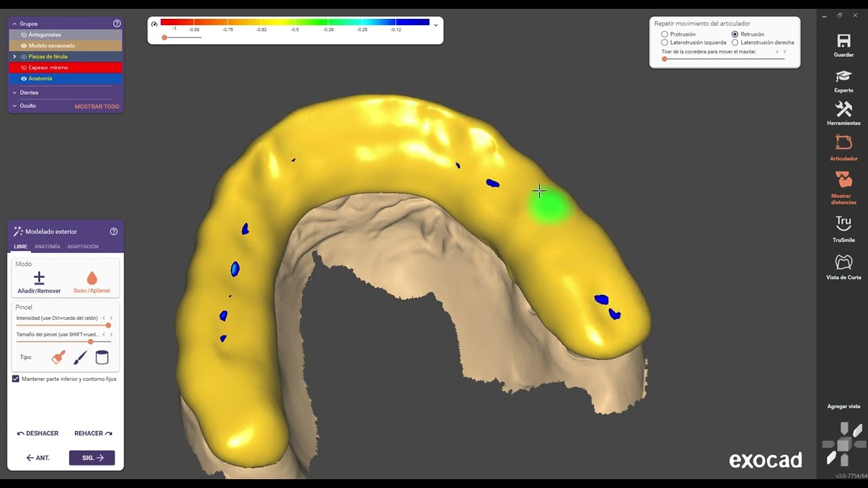Uncheck Mantener parte inferior y contorno fijos
This screenshot has width=868, height=488.
coord(16,379)
